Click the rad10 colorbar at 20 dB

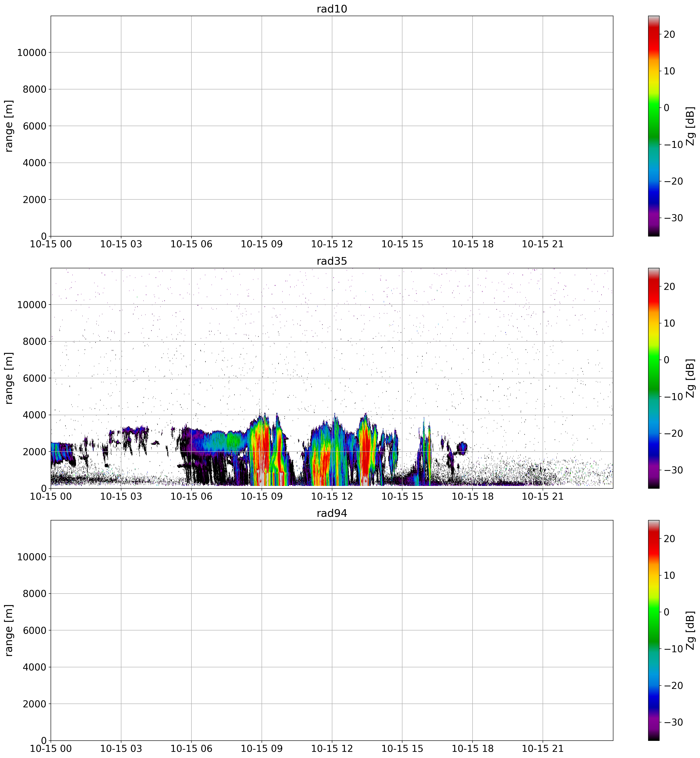coord(653,35)
